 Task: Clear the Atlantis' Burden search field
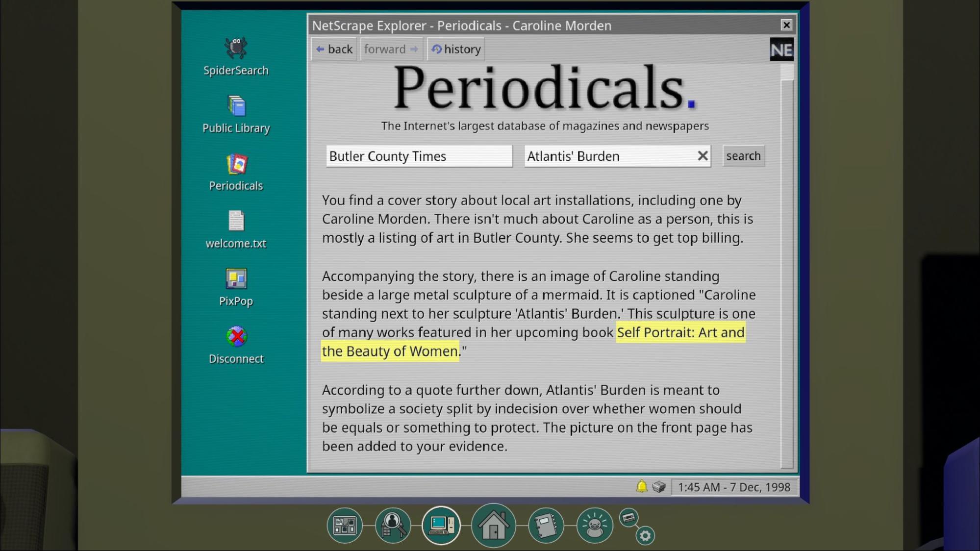[703, 156]
